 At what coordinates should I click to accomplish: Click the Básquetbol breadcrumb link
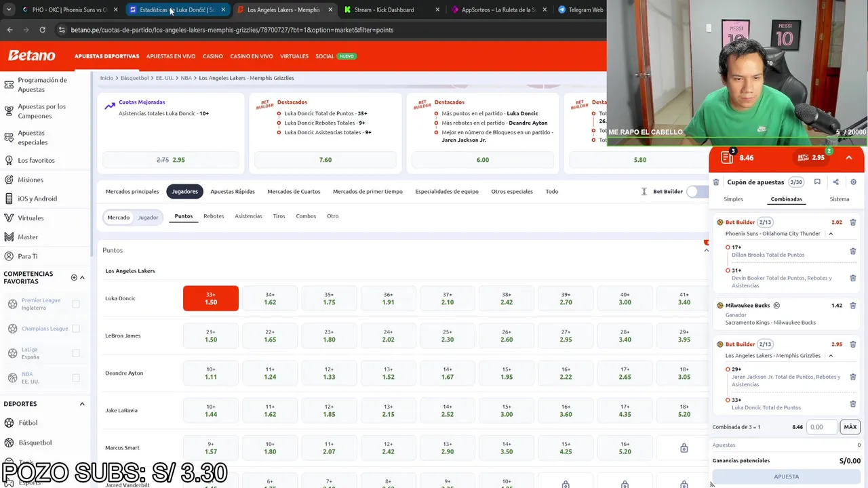(134, 78)
